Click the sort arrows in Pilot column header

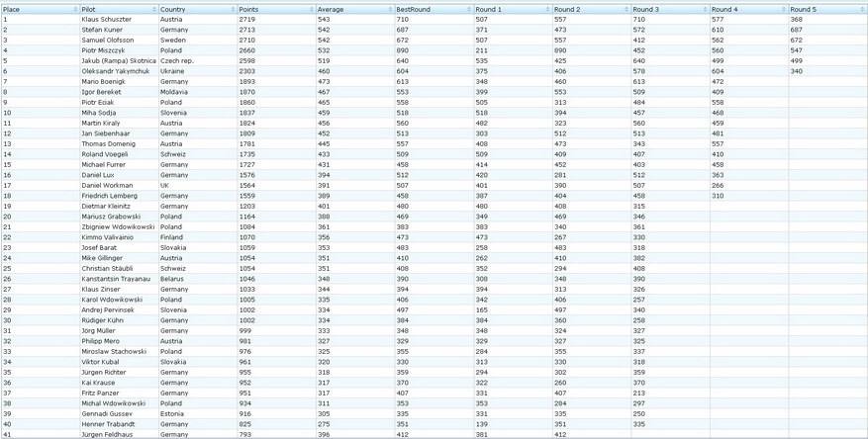click(153, 9)
